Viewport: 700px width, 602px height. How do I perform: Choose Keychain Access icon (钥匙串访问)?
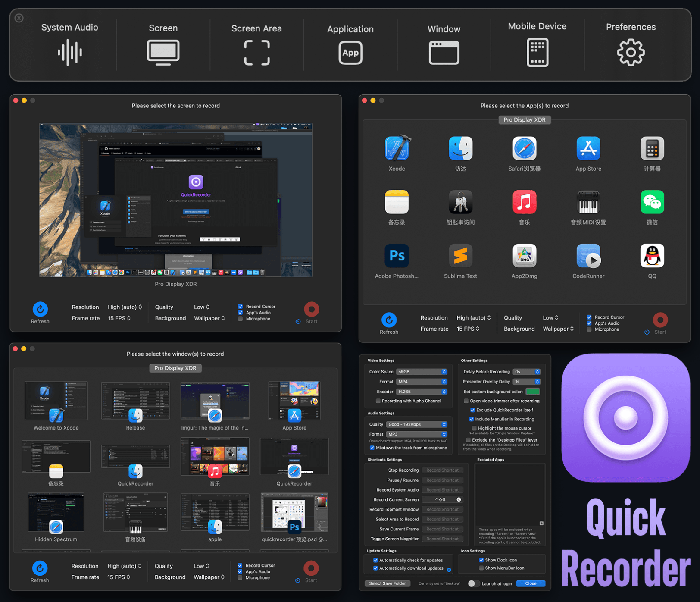460,202
